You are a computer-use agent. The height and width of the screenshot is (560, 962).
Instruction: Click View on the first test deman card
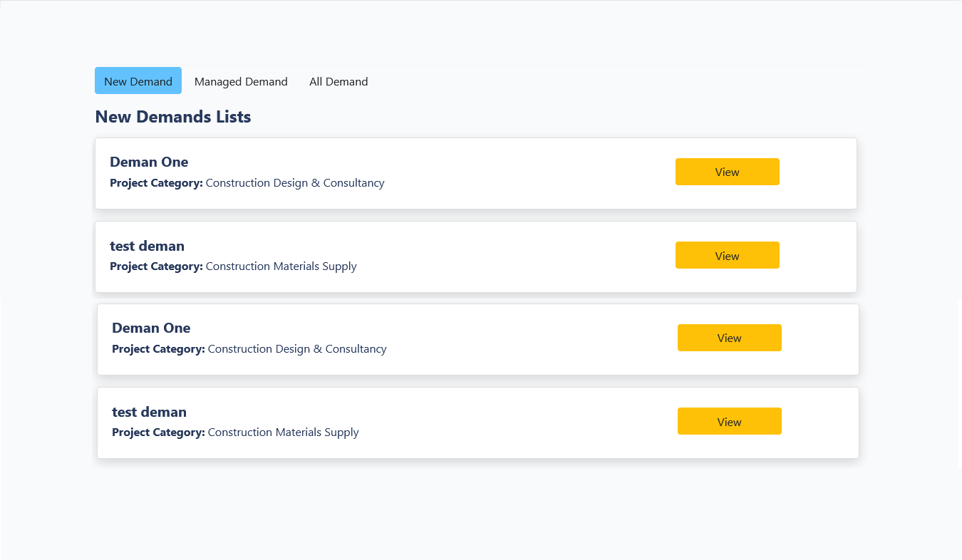[x=727, y=256]
